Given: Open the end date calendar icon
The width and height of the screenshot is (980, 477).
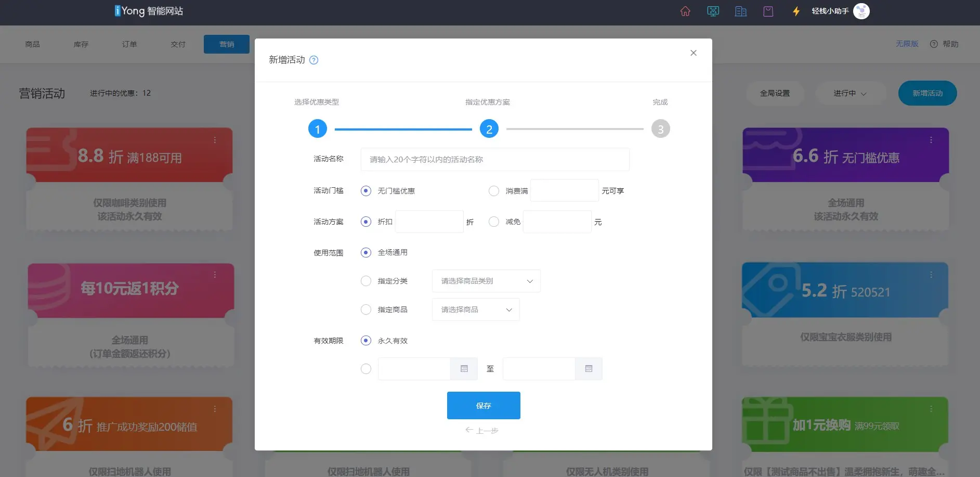Looking at the screenshot, I should (589, 369).
